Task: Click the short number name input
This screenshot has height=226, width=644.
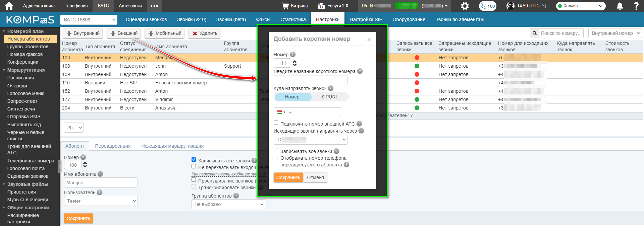Action: [311, 80]
